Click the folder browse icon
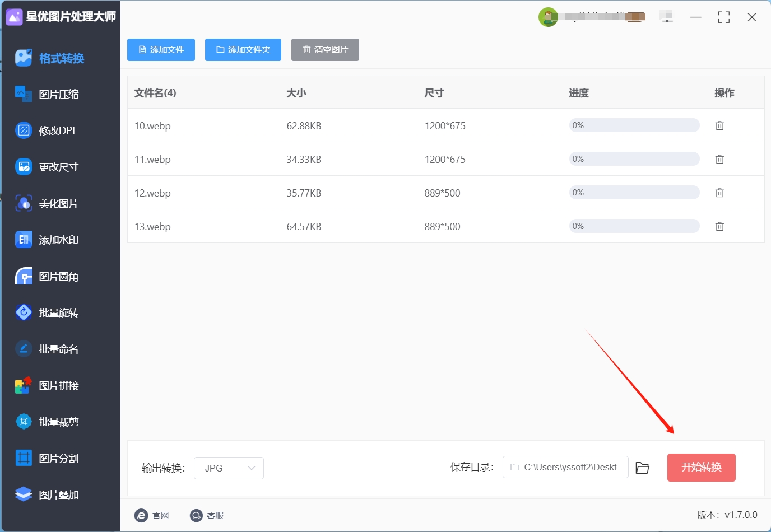The image size is (771, 532). [643, 468]
